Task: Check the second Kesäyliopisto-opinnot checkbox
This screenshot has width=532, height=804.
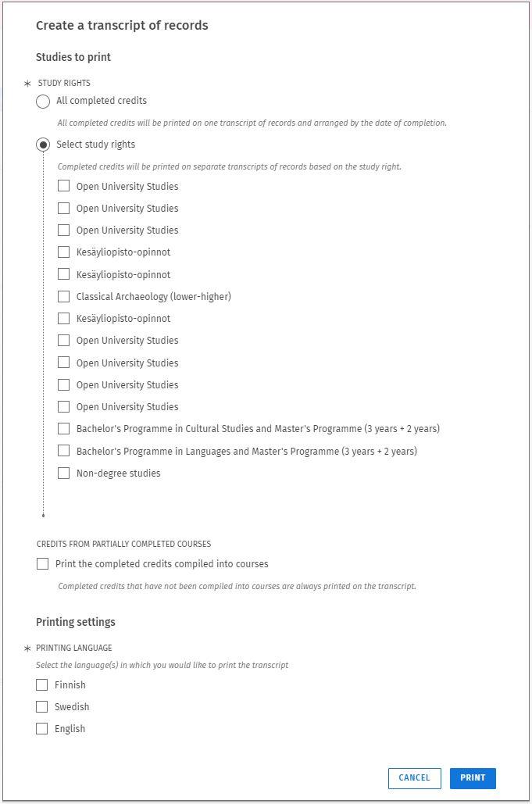Action: (x=64, y=274)
